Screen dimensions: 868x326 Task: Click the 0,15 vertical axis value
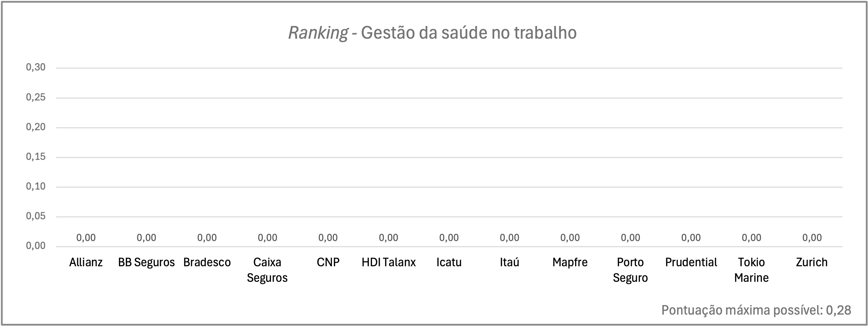click(x=36, y=157)
